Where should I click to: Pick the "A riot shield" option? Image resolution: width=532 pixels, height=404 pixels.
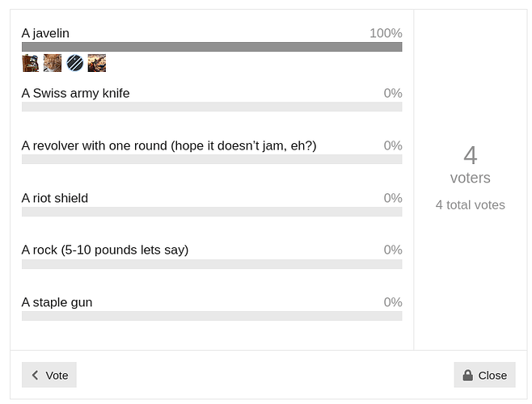[x=54, y=198]
